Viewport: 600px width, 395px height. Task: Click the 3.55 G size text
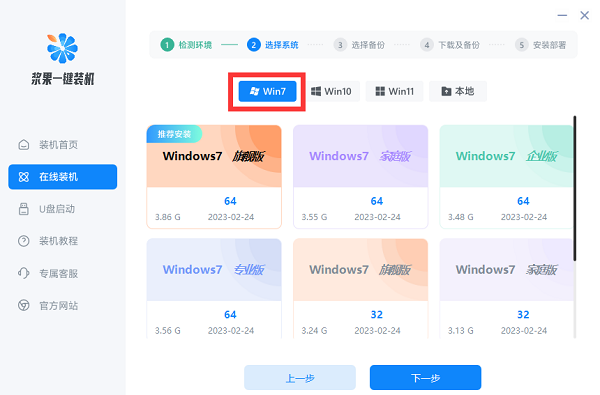314,217
